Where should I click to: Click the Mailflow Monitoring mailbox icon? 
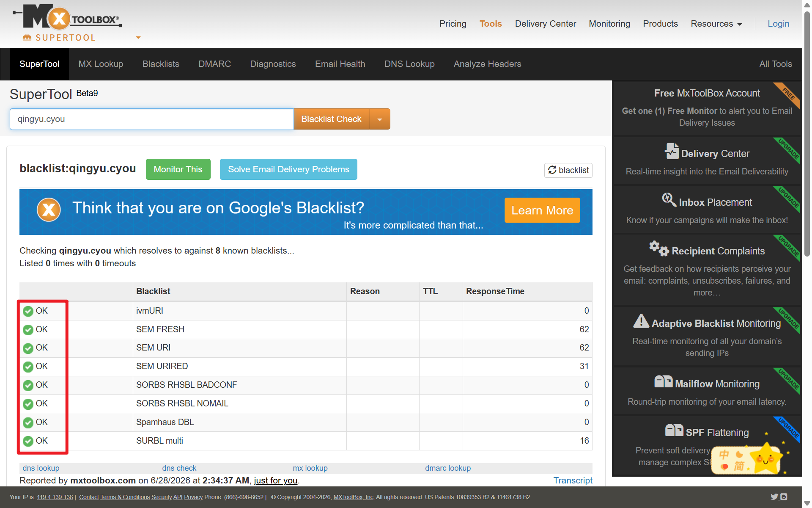[x=663, y=381]
